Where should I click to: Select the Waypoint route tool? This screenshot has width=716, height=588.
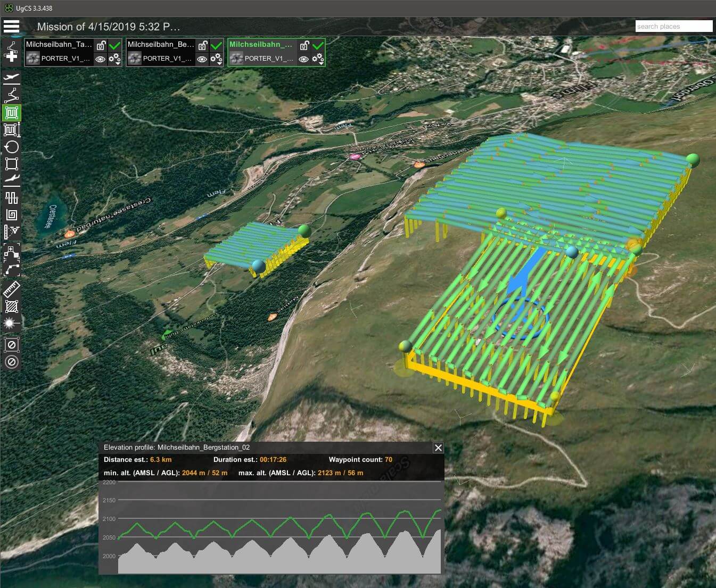coord(11,95)
